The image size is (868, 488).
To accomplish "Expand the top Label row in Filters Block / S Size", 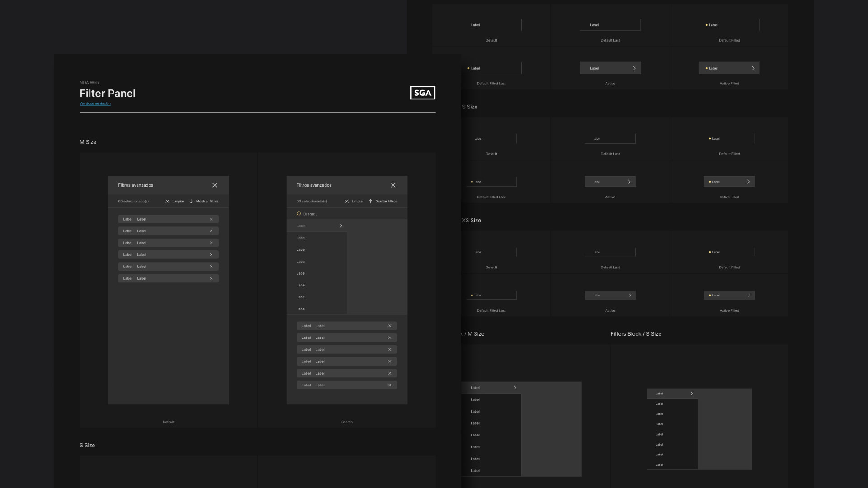I will 692,394.
